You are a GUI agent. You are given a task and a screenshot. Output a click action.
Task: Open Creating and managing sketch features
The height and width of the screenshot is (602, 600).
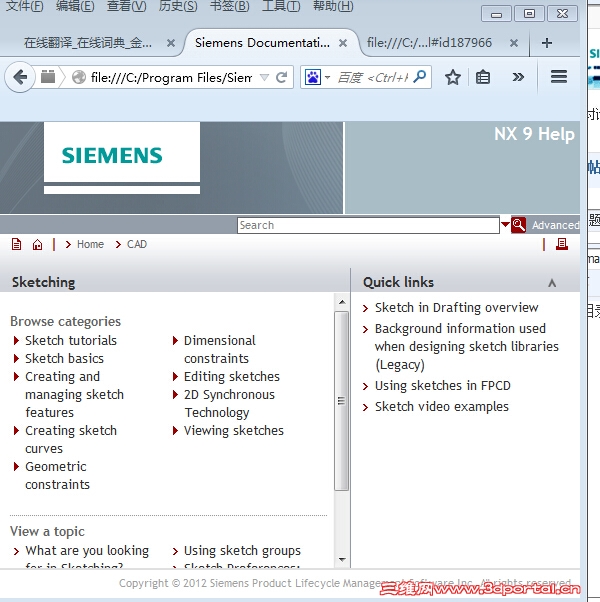click(x=74, y=394)
